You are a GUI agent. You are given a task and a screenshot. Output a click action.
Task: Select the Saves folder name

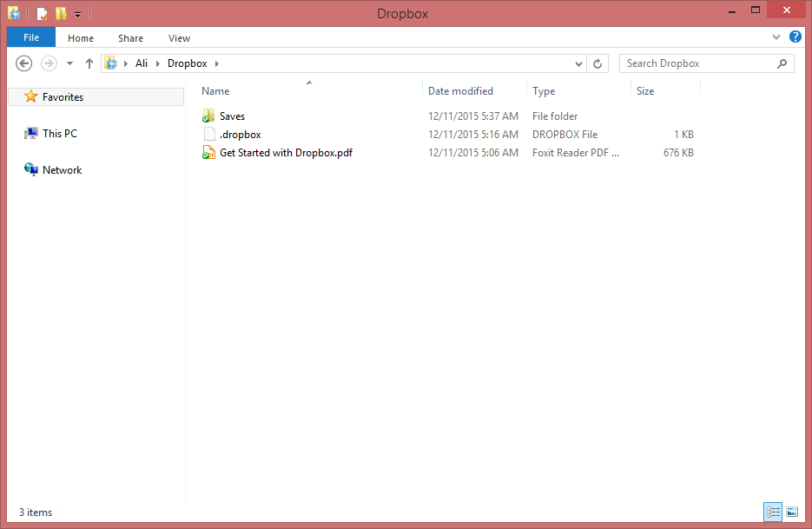pyautogui.click(x=232, y=116)
